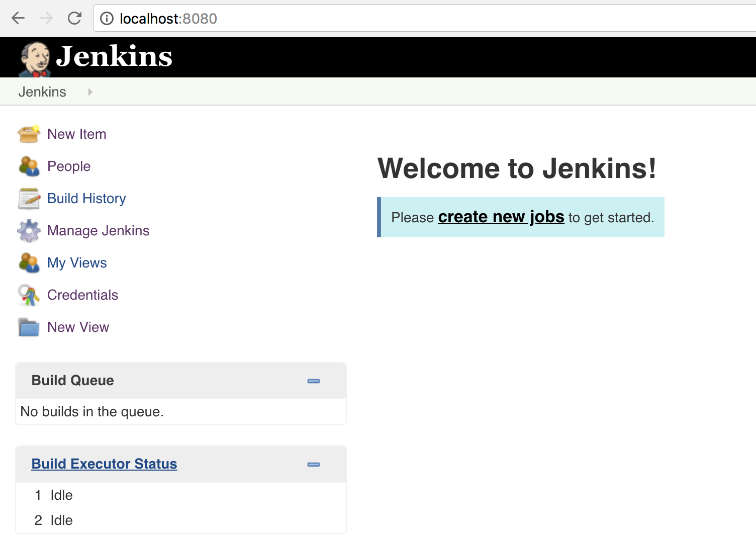
Task: Go back using the browser back arrow
Action: tap(18, 19)
